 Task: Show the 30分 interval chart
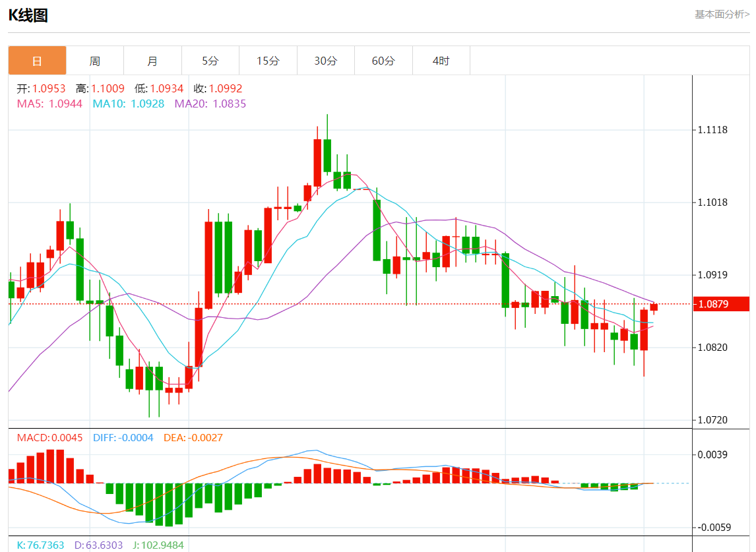[x=325, y=61]
